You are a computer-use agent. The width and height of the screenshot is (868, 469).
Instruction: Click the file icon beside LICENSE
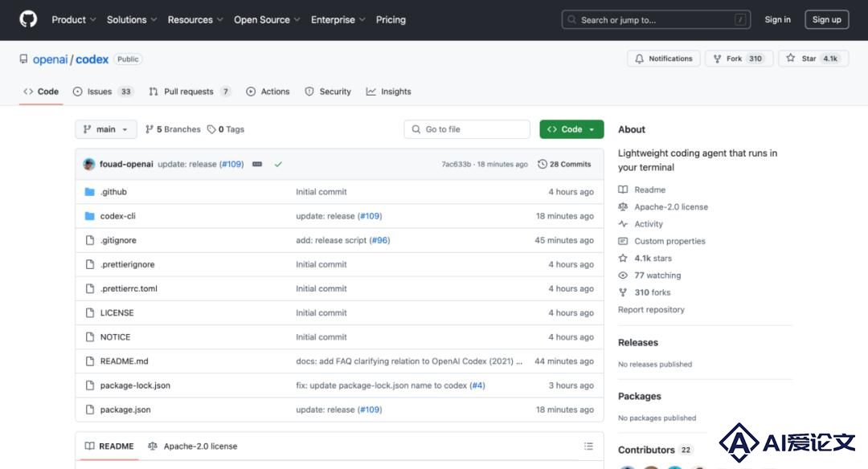tap(90, 312)
